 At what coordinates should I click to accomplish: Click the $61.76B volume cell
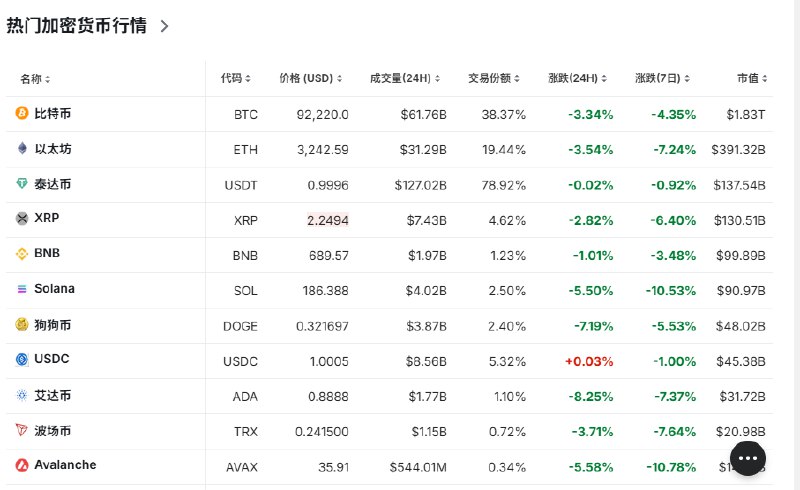pyautogui.click(x=423, y=115)
